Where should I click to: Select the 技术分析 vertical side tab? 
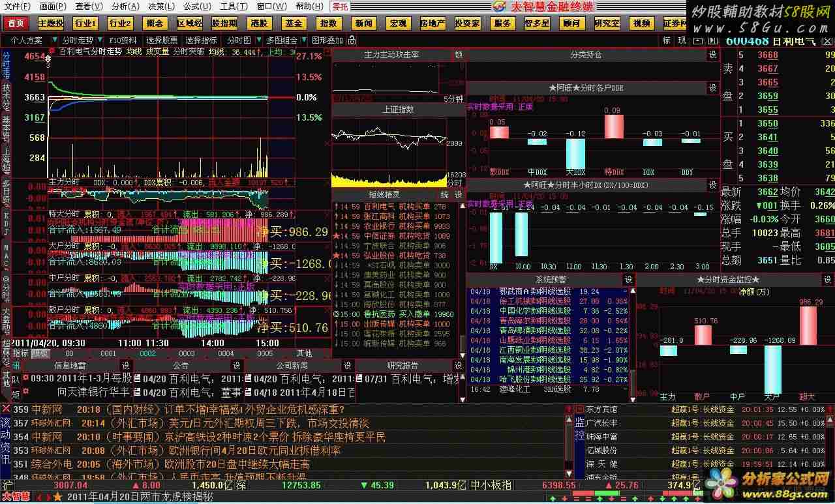[6, 98]
